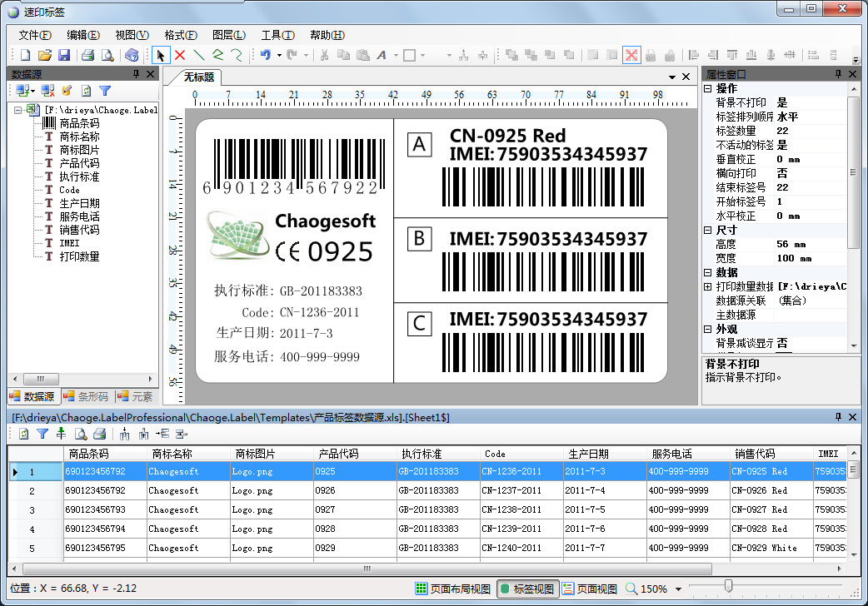Open the zoom 150% dropdown arrow
The width and height of the screenshot is (868, 606).
tap(679, 589)
